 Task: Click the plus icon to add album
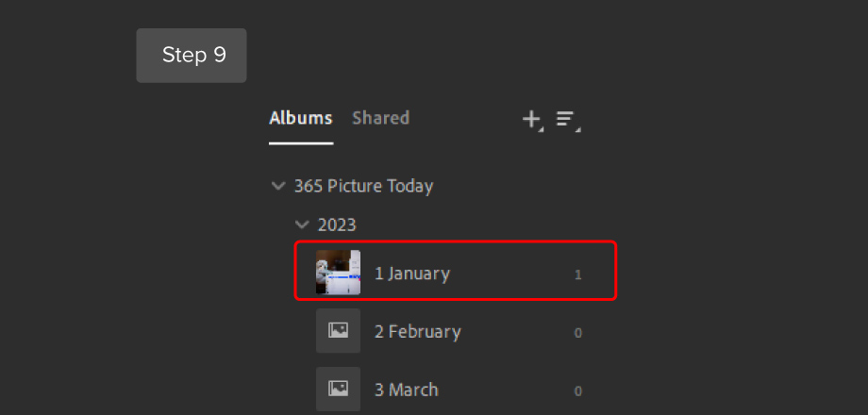(531, 119)
